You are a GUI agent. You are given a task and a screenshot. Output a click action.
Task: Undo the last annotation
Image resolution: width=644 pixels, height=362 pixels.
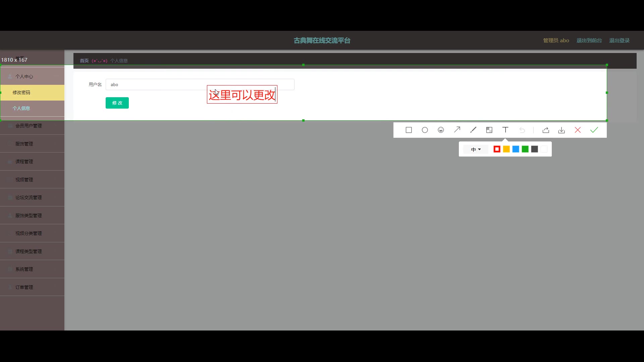[522, 130]
